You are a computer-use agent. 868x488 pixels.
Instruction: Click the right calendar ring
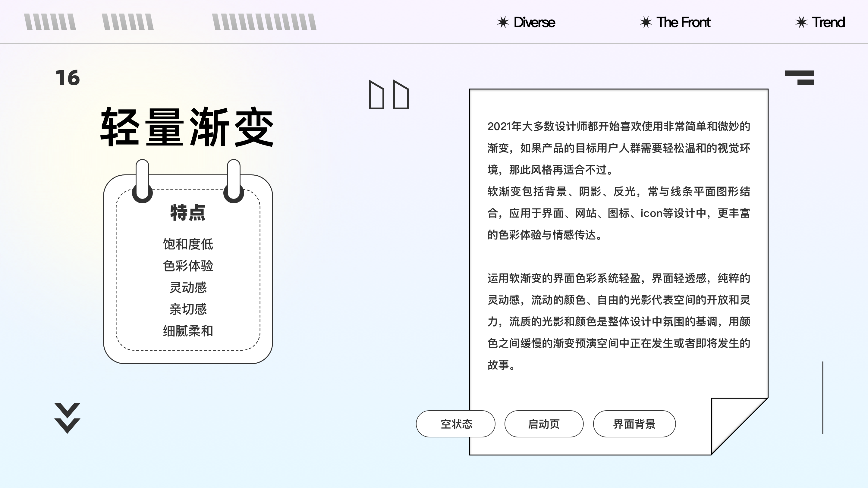(234, 181)
